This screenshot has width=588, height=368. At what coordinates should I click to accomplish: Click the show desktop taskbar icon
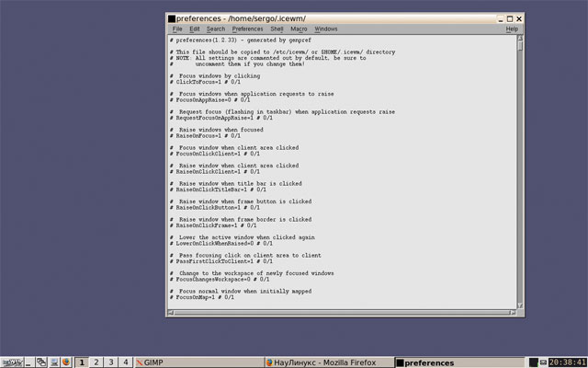click(28, 362)
